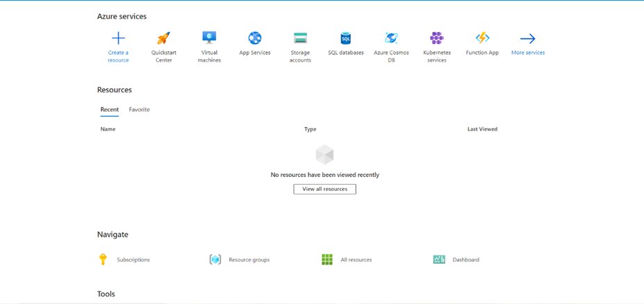Click the Navigate section heading
Image resolution: width=644 pixels, height=304 pixels.
(113, 235)
